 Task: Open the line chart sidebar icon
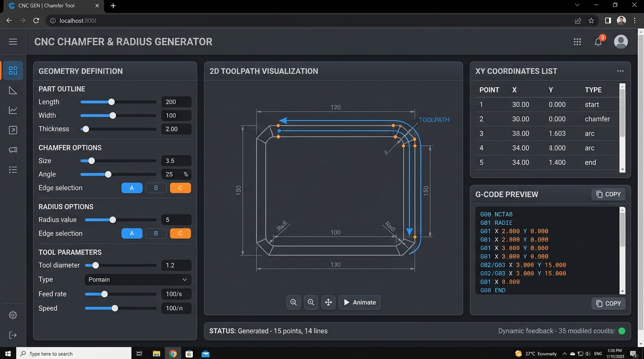13,110
